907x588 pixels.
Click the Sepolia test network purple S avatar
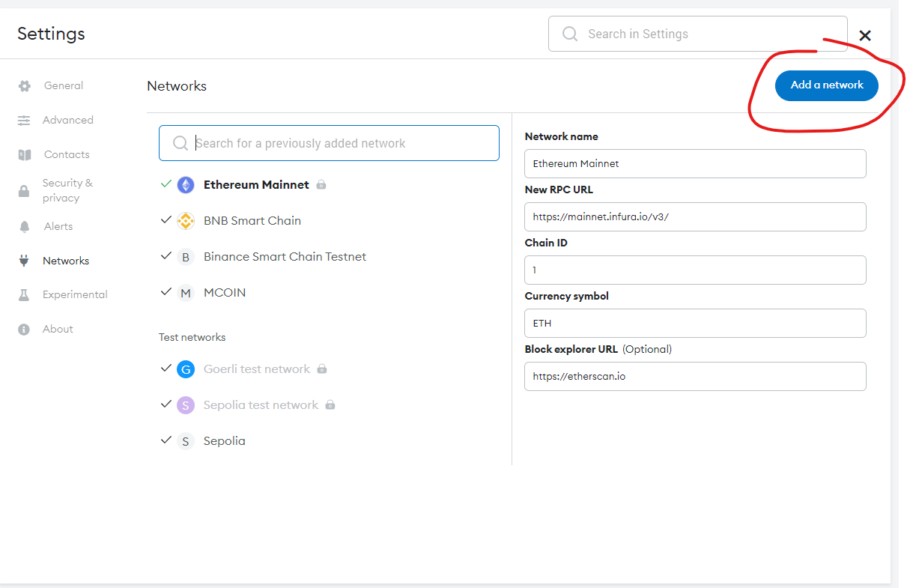click(186, 405)
